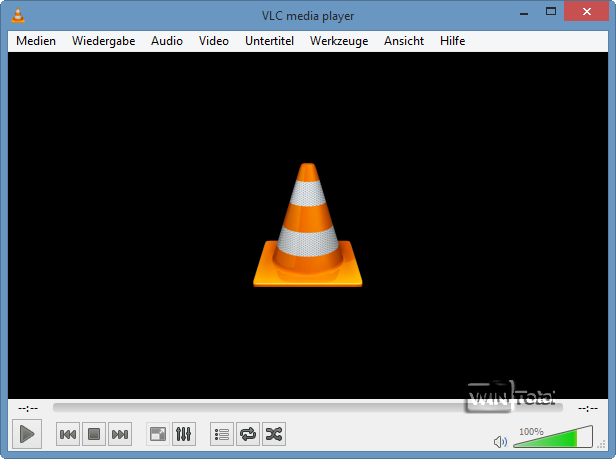Click the playback seek bar
The image size is (616, 459).
point(308,408)
